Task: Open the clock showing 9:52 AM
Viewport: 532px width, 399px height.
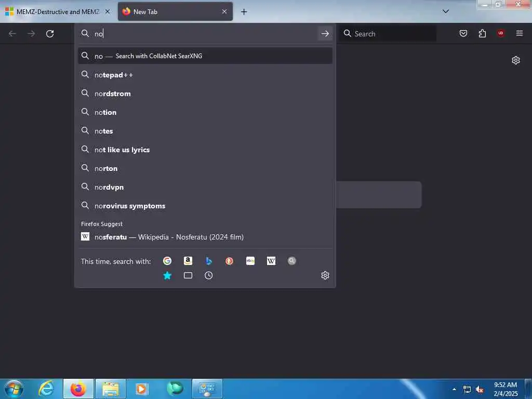Action: [506, 389]
